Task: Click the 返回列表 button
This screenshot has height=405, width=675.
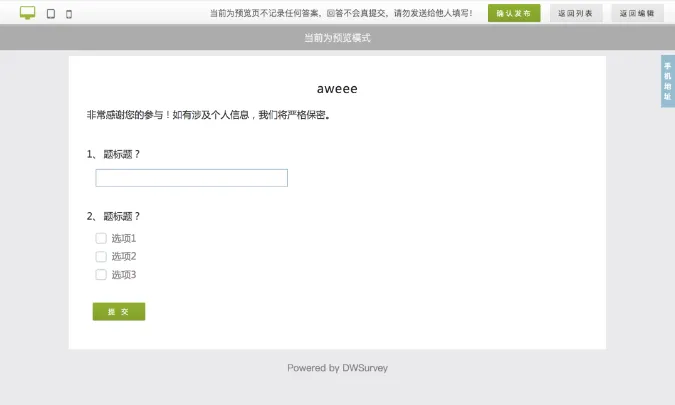Action: click(x=576, y=13)
